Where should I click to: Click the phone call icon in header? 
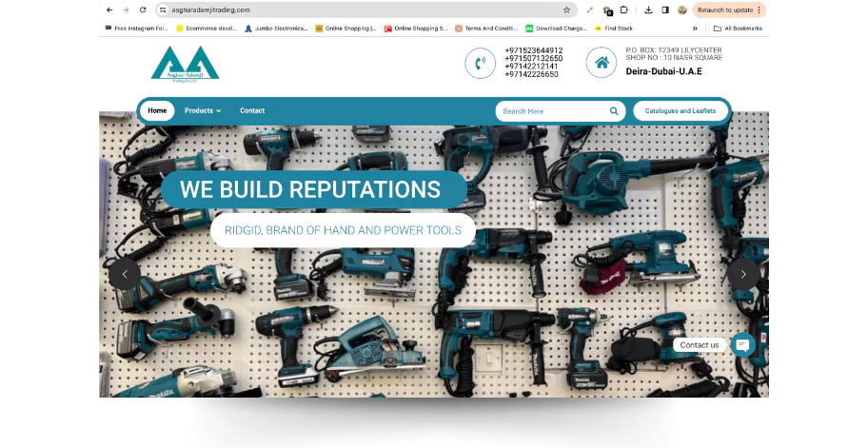[x=480, y=64]
